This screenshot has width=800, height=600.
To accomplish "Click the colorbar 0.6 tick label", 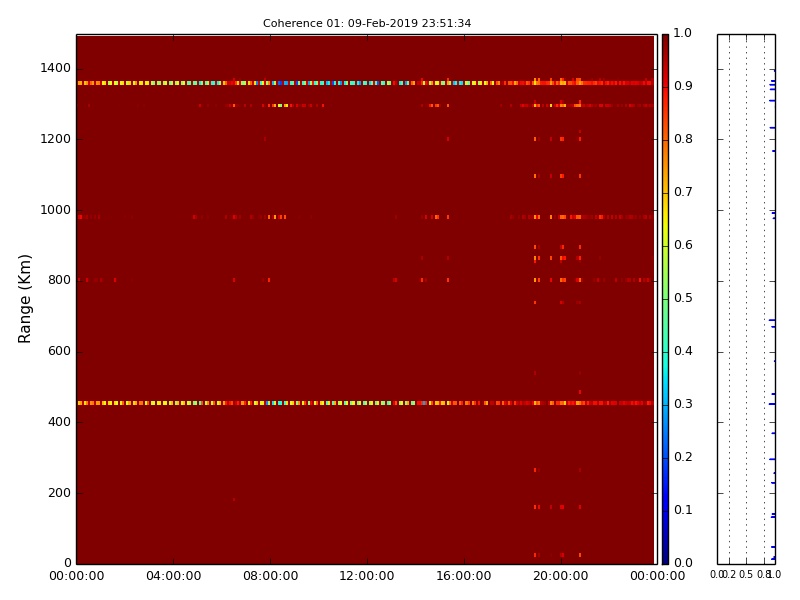I will pyautogui.click(x=683, y=245).
